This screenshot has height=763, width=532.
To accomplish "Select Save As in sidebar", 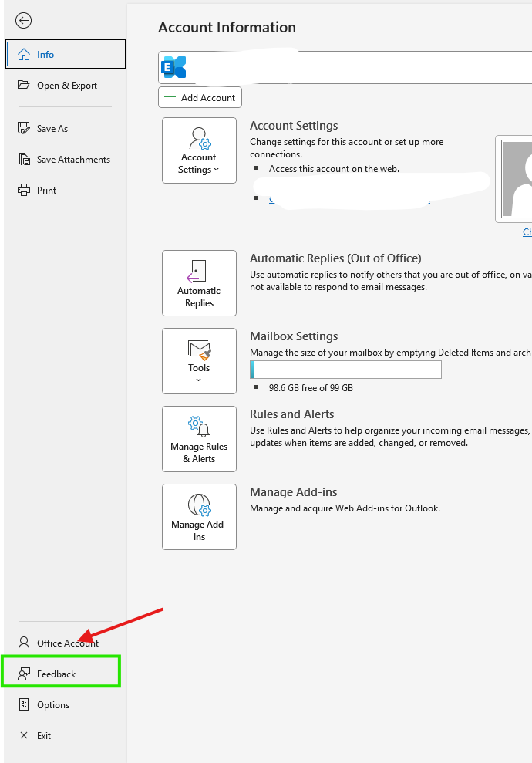I will pyautogui.click(x=66, y=129).
